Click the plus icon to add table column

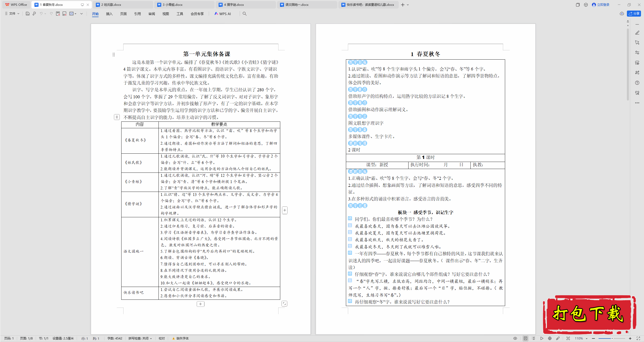(285, 210)
